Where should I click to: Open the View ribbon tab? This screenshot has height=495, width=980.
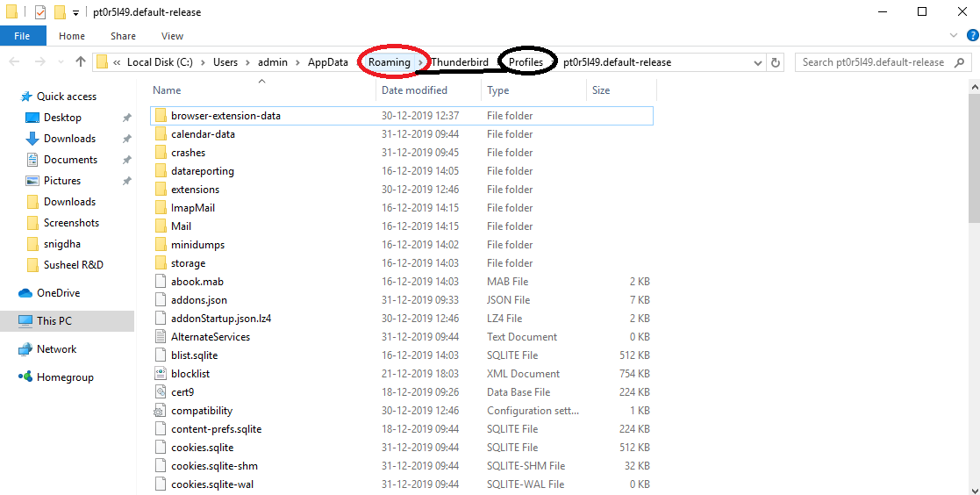(172, 36)
